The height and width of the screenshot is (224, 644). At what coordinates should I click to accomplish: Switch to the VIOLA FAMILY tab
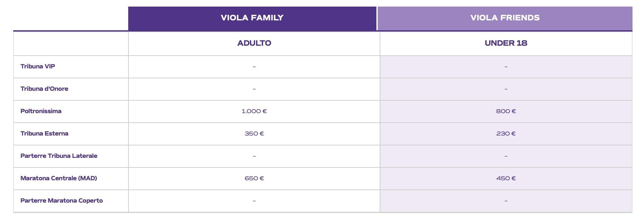pyautogui.click(x=252, y=18)
